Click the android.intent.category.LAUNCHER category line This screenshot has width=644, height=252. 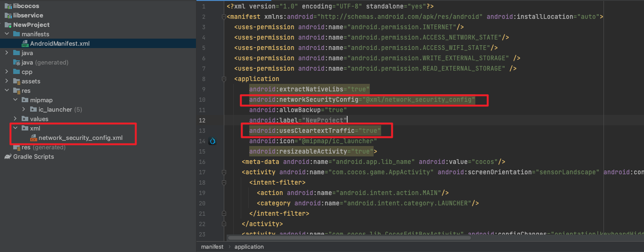pos(368,203)
